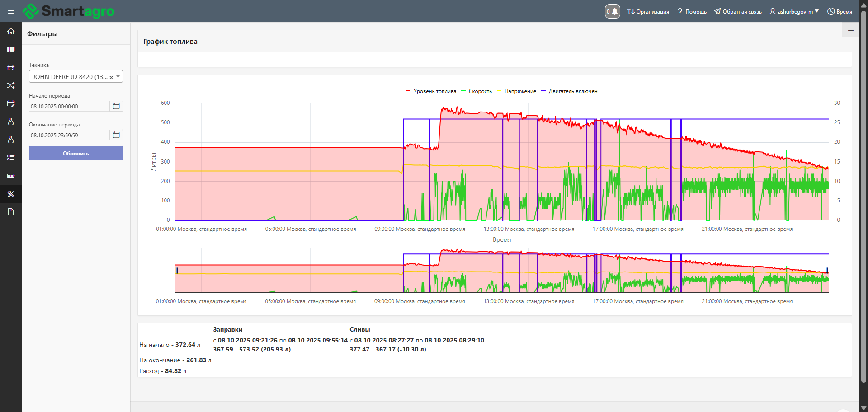This screenshot has width=868, height=412.
Task: Click the vehicle (car) sidebar icon
Action: pos(11,67)
